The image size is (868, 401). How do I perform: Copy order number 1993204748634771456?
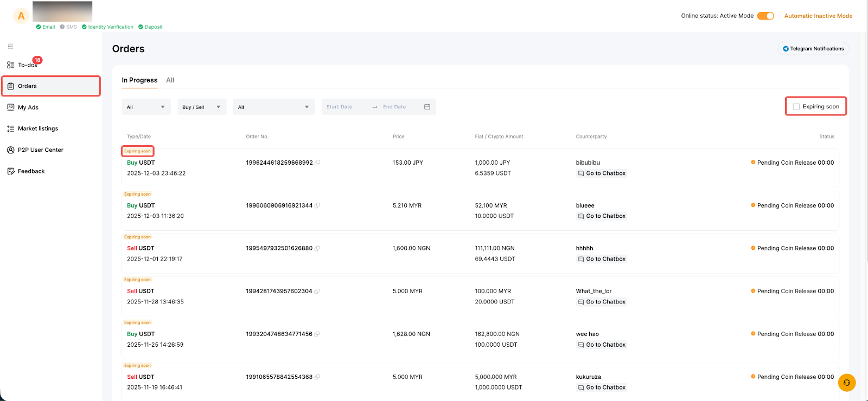[x=317, y=334]
